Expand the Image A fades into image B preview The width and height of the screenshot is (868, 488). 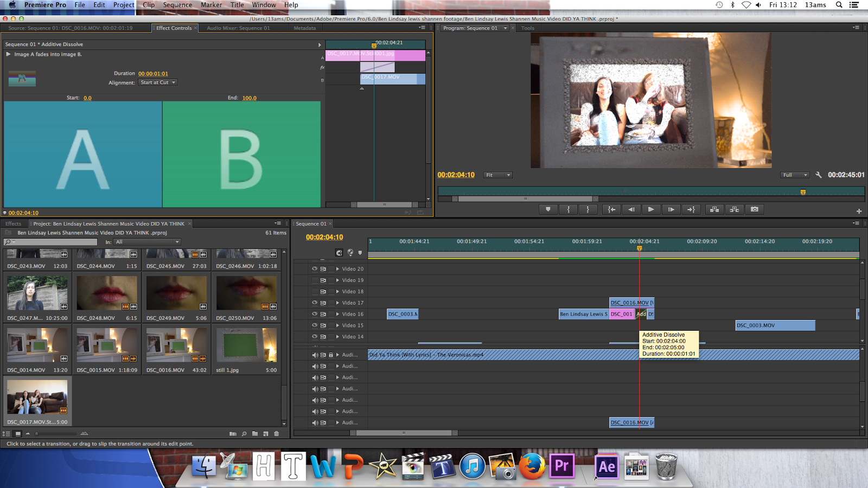(8, 54)
